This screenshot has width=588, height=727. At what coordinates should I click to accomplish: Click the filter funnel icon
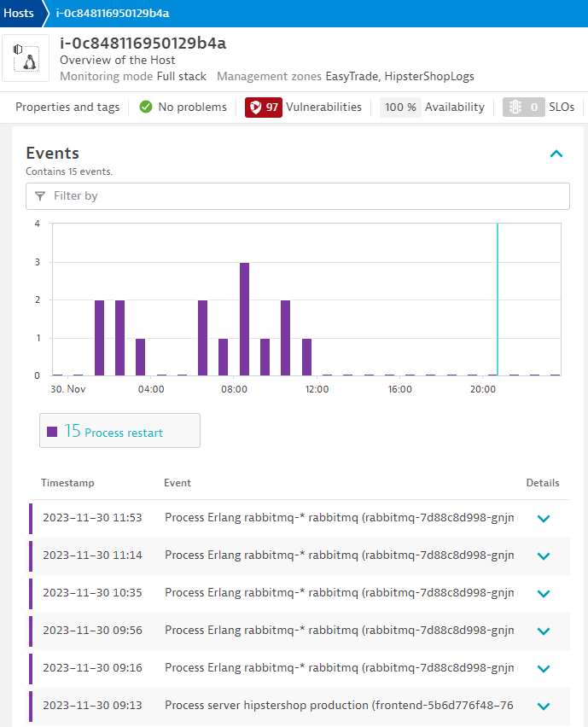click(40, 196)
